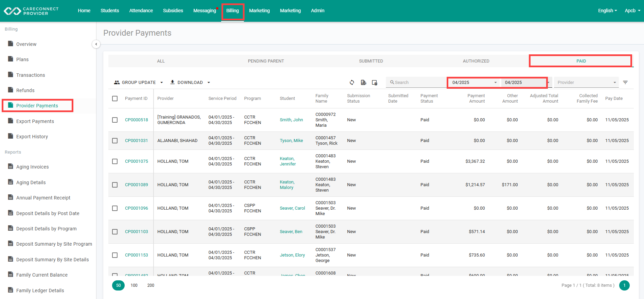Switch to the Authorized tab
The width and height of the screenshot is (644, 299).
tap(476, 61)
